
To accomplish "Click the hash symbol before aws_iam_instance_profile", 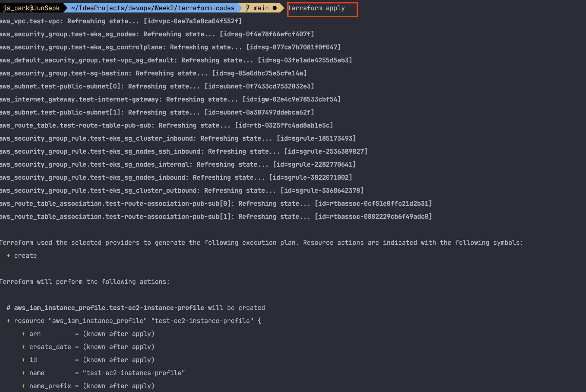I will 8,308.
